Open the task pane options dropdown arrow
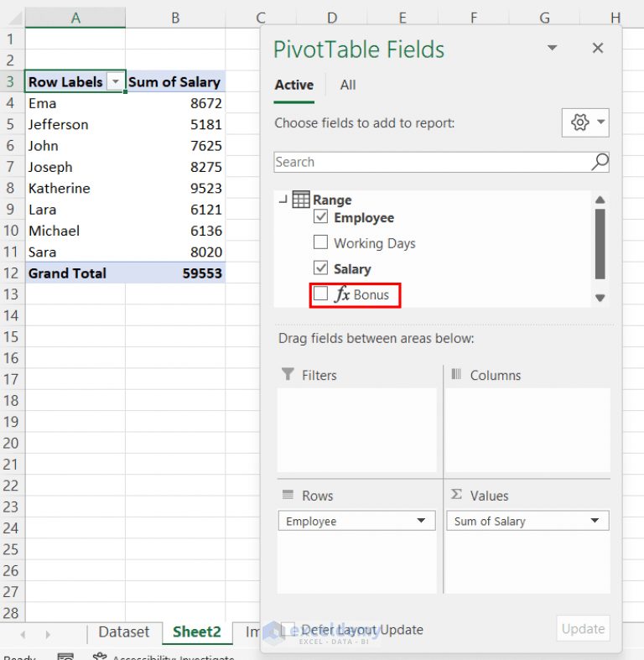 553,48
